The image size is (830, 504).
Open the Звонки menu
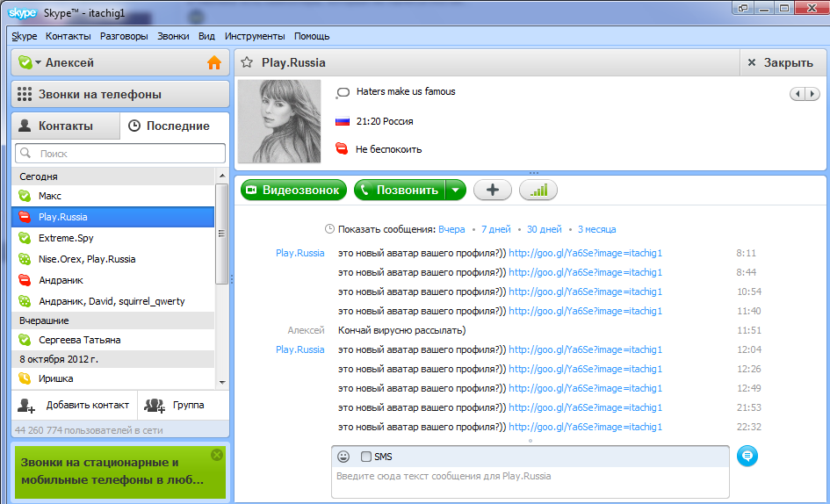[173, 36]
